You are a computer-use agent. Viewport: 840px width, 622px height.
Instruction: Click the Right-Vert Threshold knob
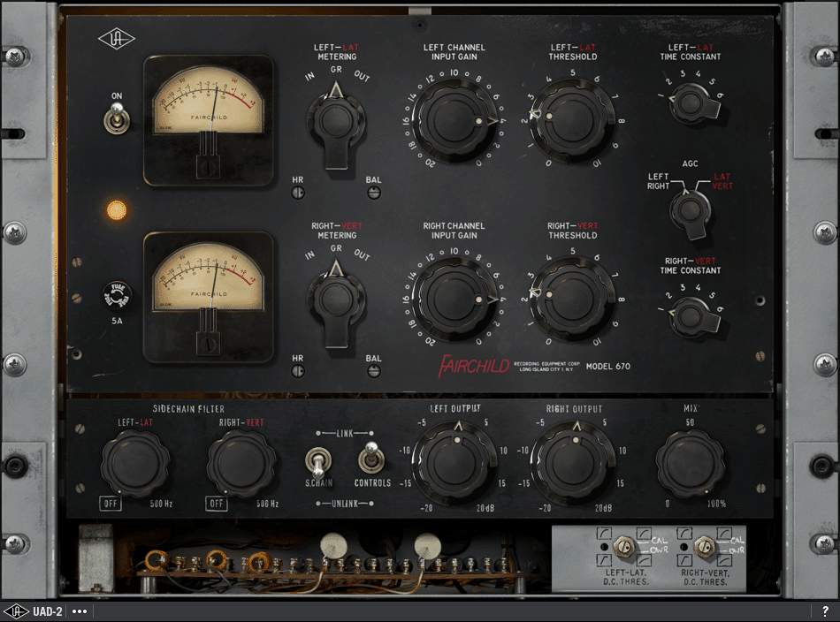coord(572,300)
